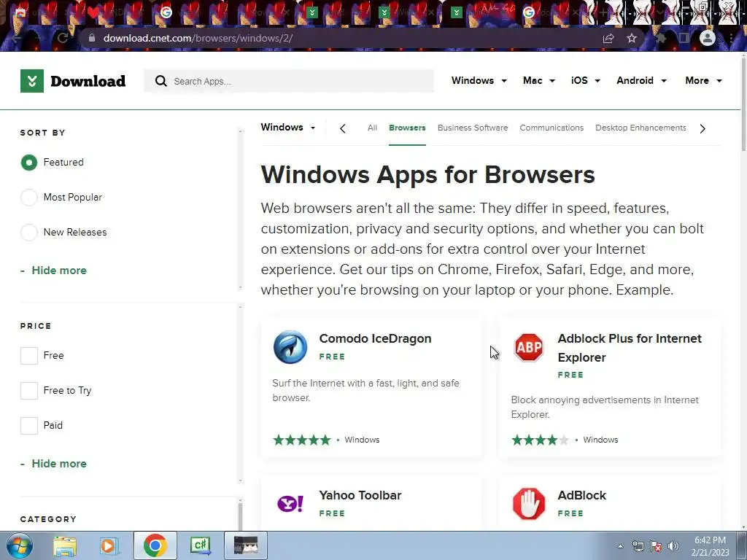The height and width of the screenshot is (560, 747).
Task: Click the share icon in address bar
Action: [x=608, y=38]
